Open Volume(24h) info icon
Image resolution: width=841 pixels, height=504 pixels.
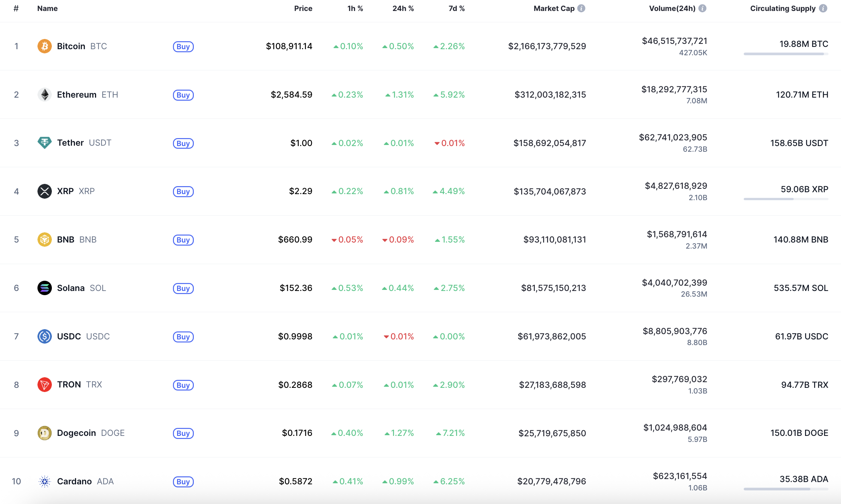pyautogui.click(x=702, y=8)
